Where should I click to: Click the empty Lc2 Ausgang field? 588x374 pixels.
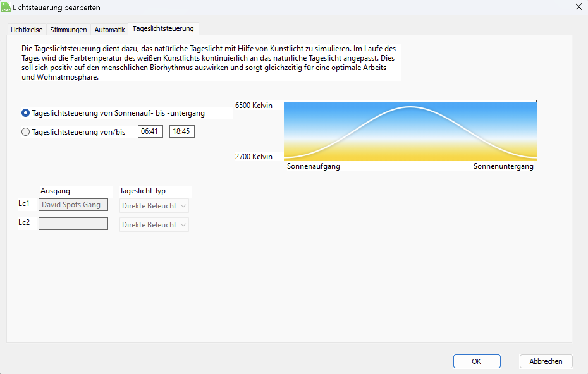[x=73, y=224]
